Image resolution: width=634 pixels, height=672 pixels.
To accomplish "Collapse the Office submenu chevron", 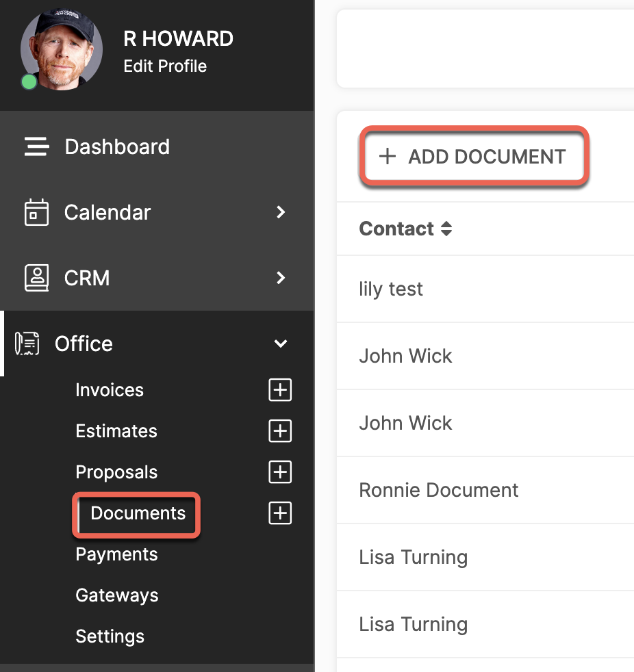I will pos(280,344).
